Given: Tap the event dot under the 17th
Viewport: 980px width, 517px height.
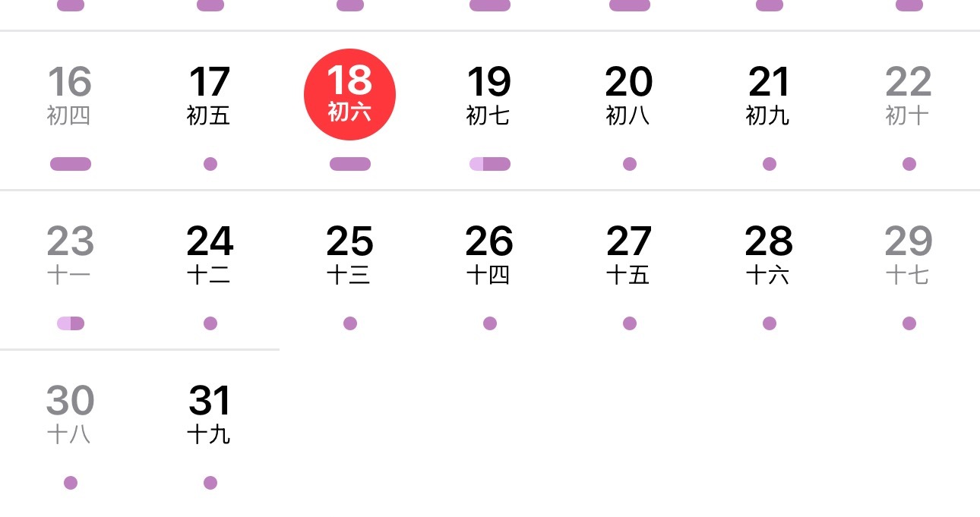Looking at the screenshot, I should [x=210, y=164].
